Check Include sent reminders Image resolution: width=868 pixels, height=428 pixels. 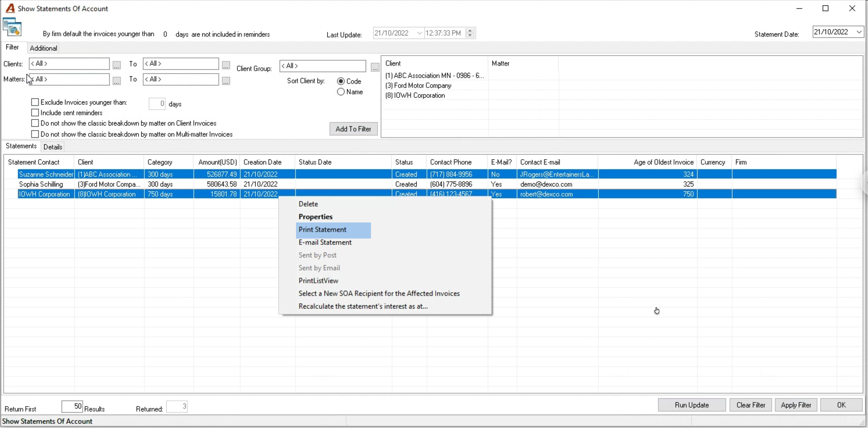point(35,113)
